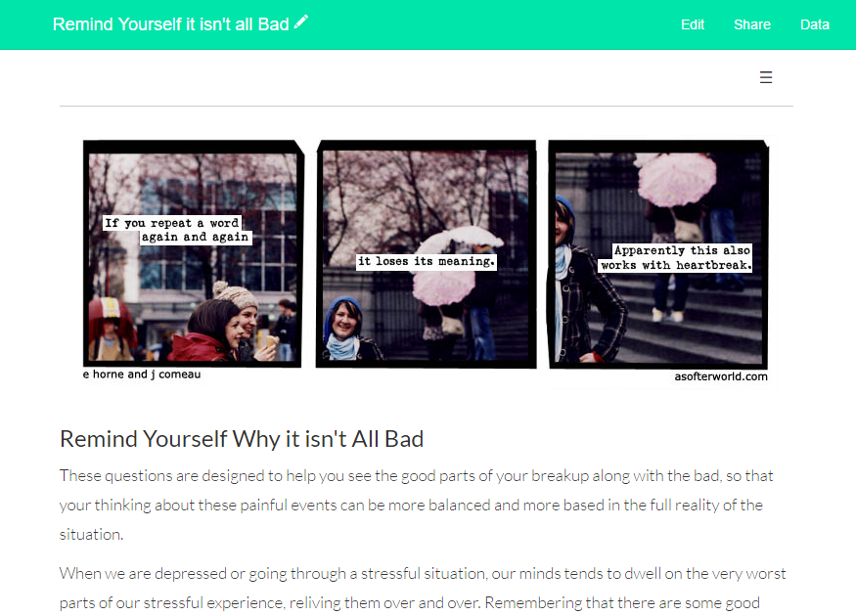The image size is (856, 616).
Task: Select the heading 'Remind Yourself Why it isn't All Bad'
Action: pos(242,439)
